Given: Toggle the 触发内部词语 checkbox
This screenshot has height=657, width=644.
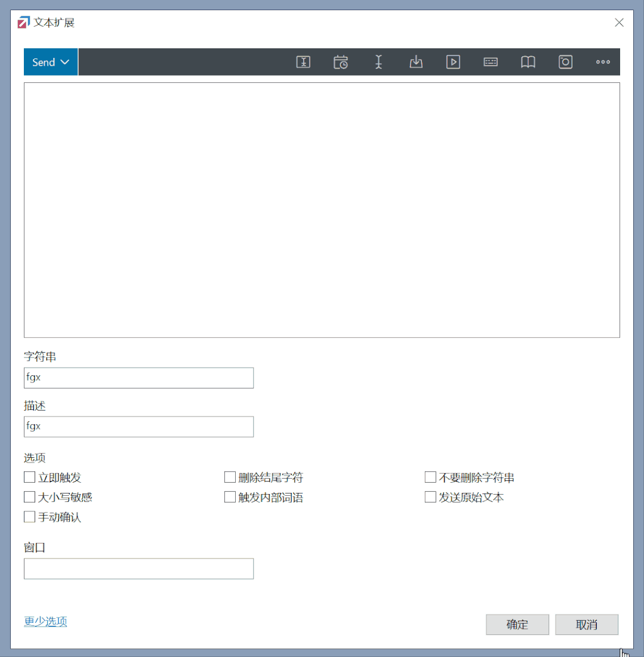Looking at the screenshot, I should [x=230, y=497].
